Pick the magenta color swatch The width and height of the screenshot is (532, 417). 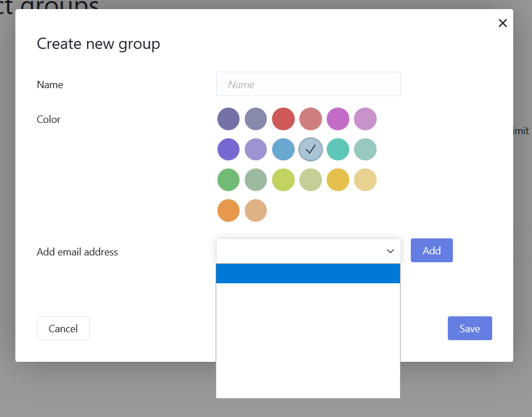337,119
